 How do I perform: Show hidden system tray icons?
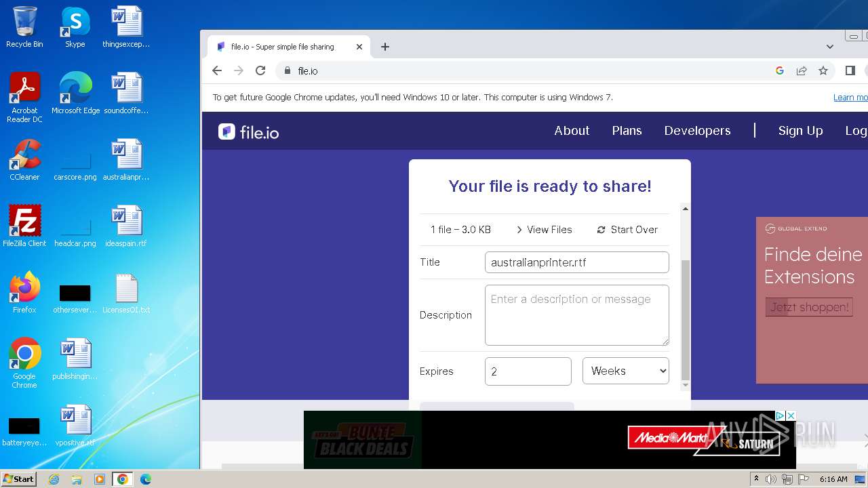(x=757, y=479)
